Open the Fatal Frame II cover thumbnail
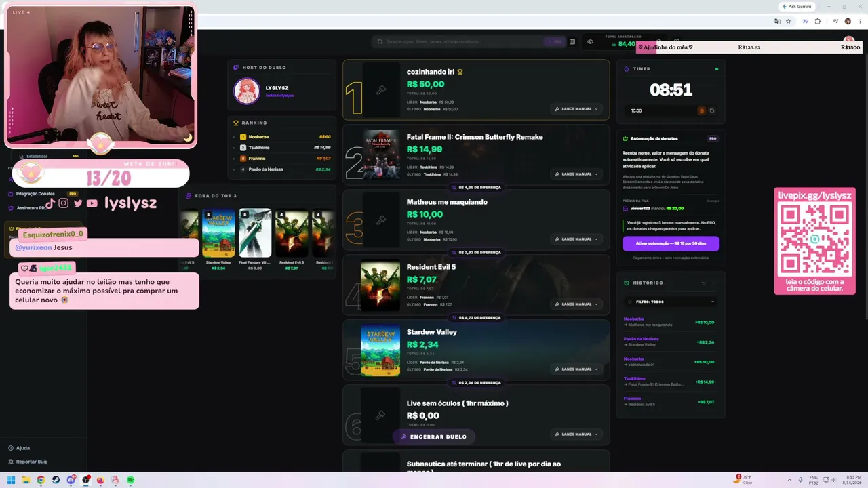Image resolution: width=868 pixels, height=488 pixels. [380, 155]
